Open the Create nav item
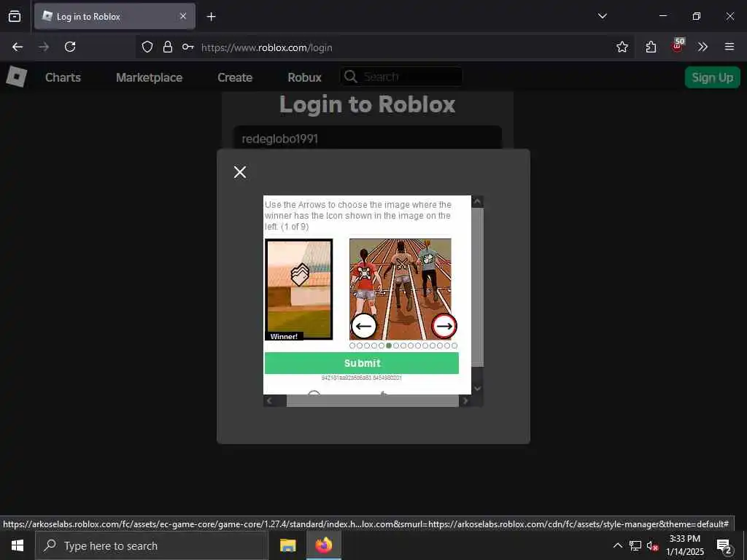The height and width of the screenshot is (560, 747). [x=235, y=77]
